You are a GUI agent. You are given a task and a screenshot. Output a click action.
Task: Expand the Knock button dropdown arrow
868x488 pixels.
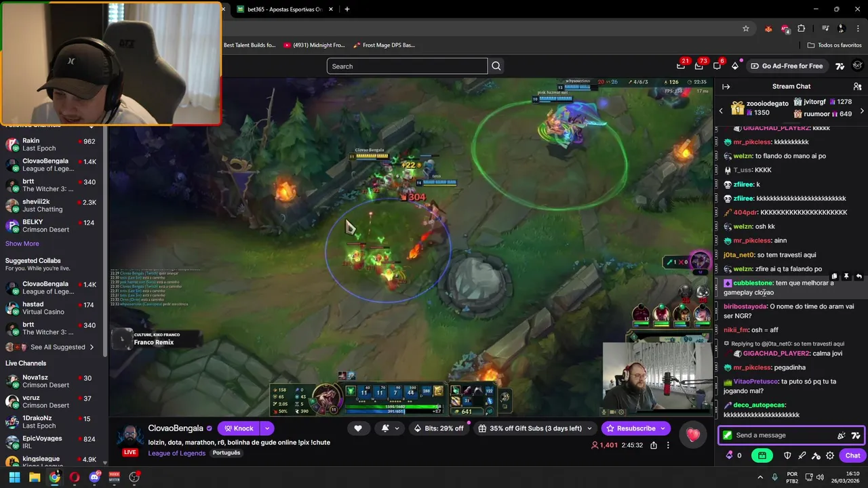point(267,428)
